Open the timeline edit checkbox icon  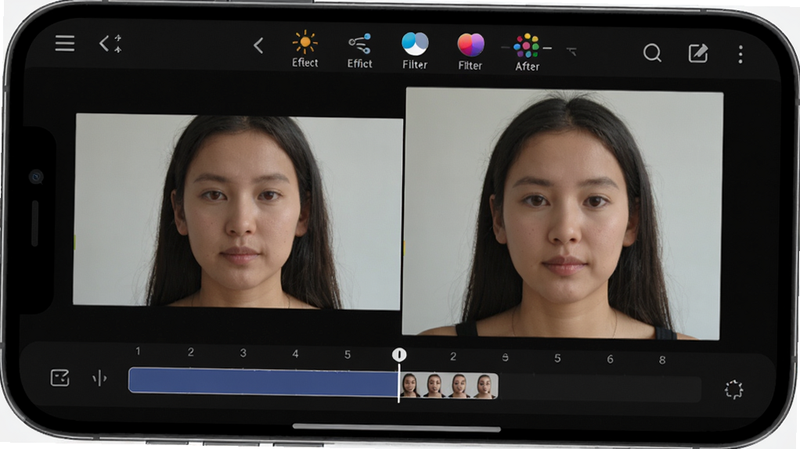(x=60, y=378)
